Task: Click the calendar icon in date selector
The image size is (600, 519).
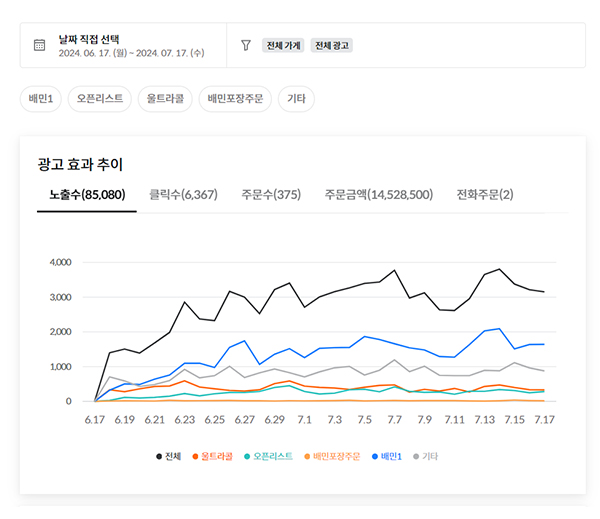Action: click(x=40, y=45)
